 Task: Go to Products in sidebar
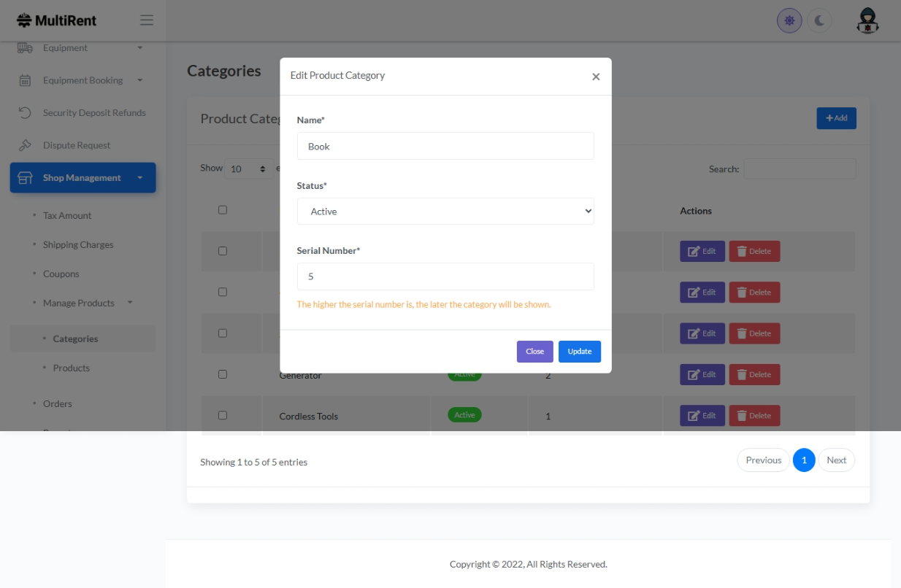[x=72, y=368]
